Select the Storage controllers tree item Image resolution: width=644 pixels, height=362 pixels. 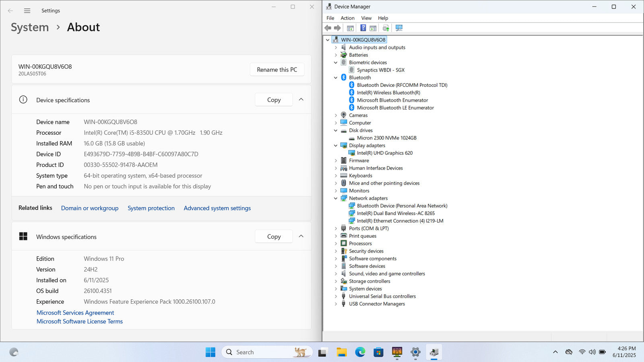[x=369, y=281]
